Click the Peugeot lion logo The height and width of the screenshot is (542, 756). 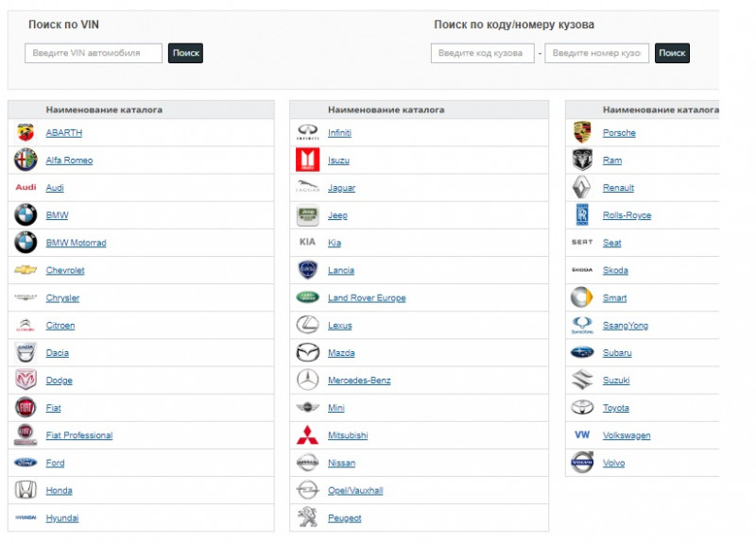pyautogui.click(x=308, y=517)
